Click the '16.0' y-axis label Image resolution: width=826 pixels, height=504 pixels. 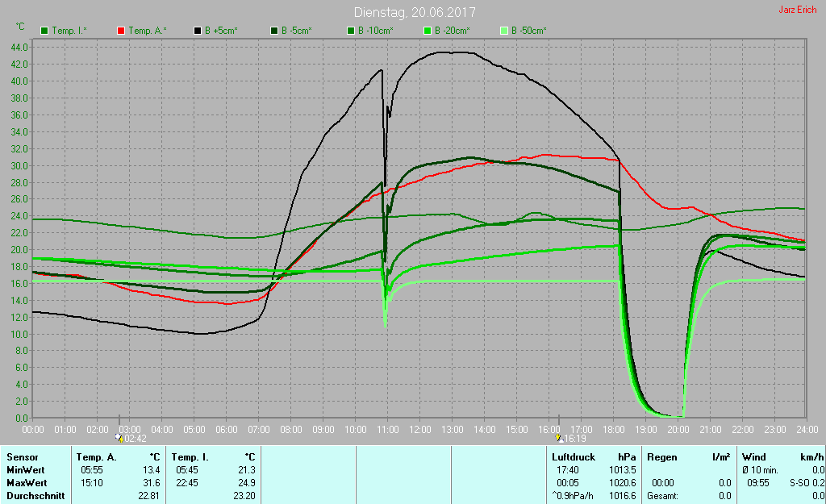(19, 284)
